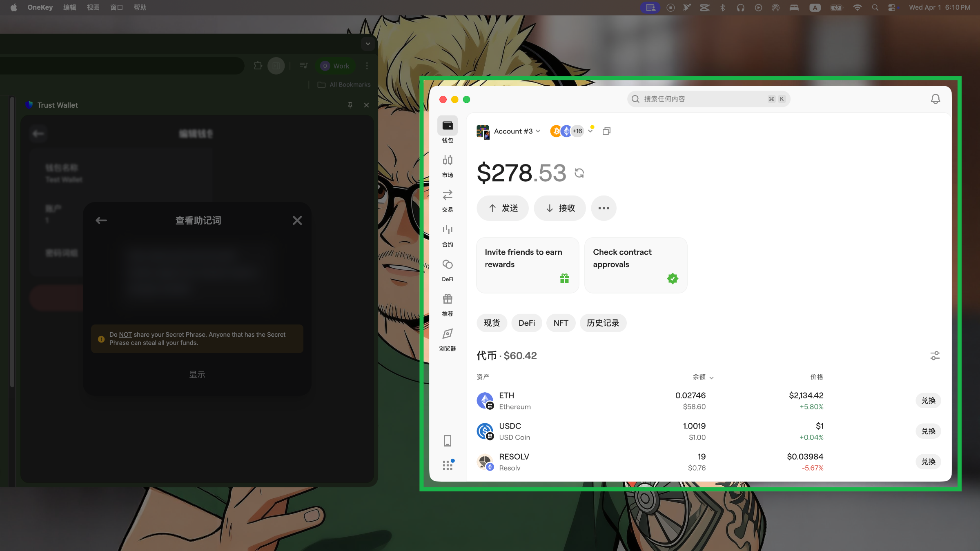The image size is (980, 551).
Task: Open the apps grid icon in sidebar
Action: (x=448, y=465)
